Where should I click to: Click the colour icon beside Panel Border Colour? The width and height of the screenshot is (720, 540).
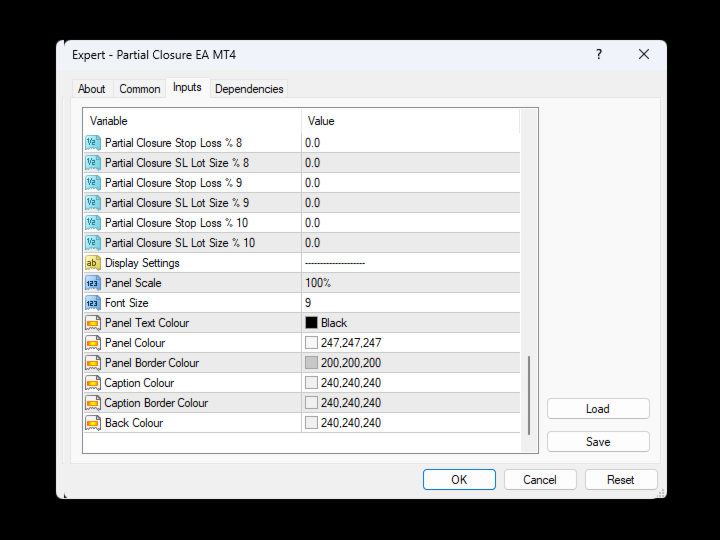pos(93,363)
